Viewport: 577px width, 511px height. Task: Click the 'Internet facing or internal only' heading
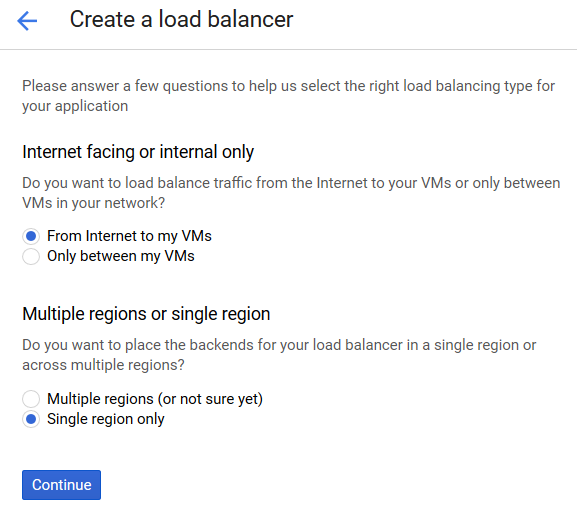(138, 152)
